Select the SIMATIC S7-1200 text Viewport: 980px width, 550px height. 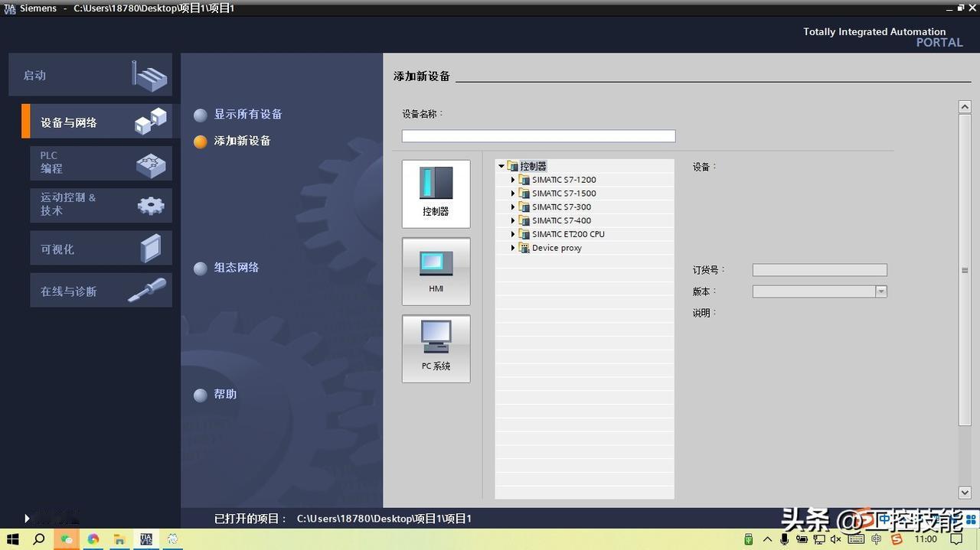tap(563, 180)
